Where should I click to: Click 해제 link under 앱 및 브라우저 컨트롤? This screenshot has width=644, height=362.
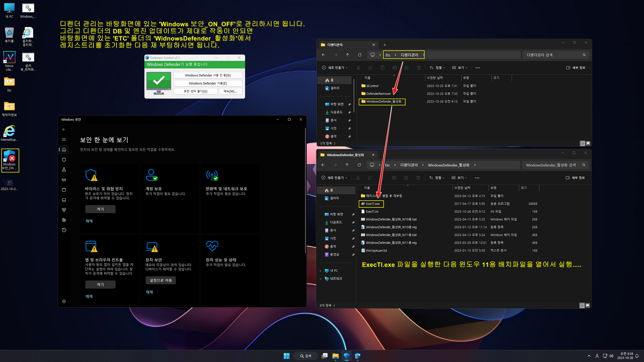pos(89,297)
